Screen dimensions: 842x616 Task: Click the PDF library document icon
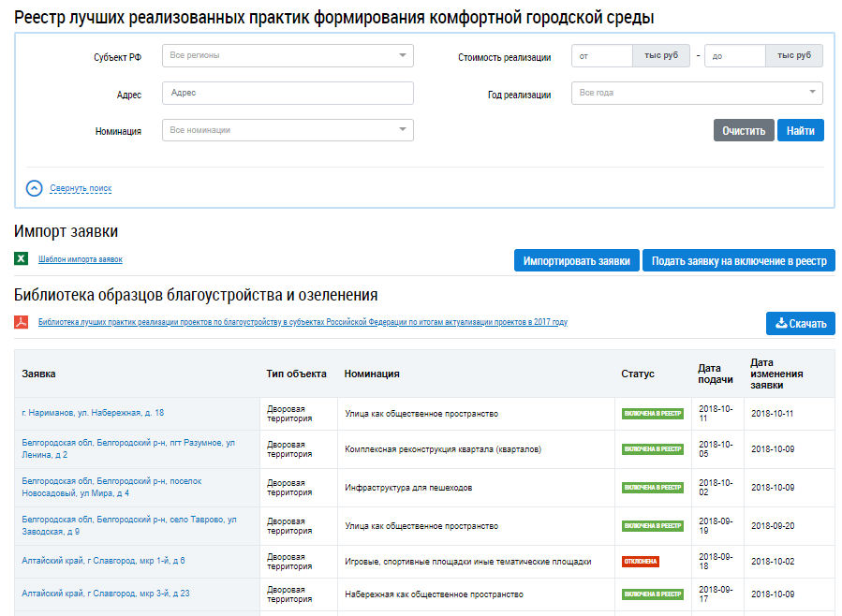coord(22,322)
